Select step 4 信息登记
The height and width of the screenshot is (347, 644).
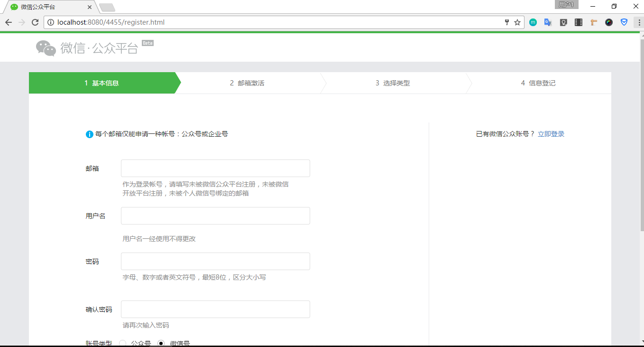coord(538,83)
